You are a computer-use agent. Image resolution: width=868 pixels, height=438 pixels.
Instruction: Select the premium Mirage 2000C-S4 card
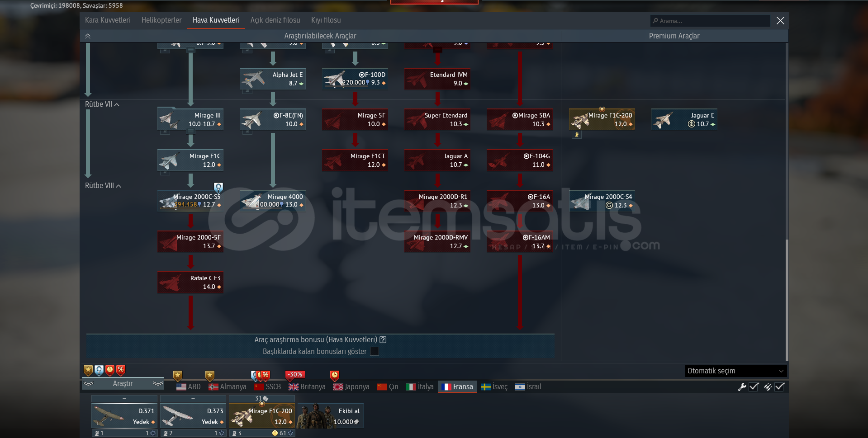602,201
